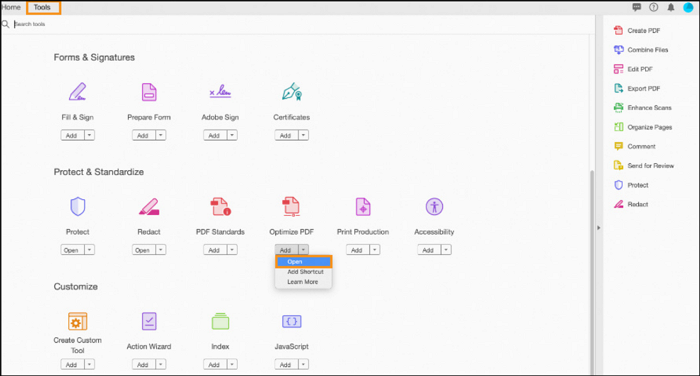
Task: Click the Adobe Sign icon
Action: click(220, 92)
